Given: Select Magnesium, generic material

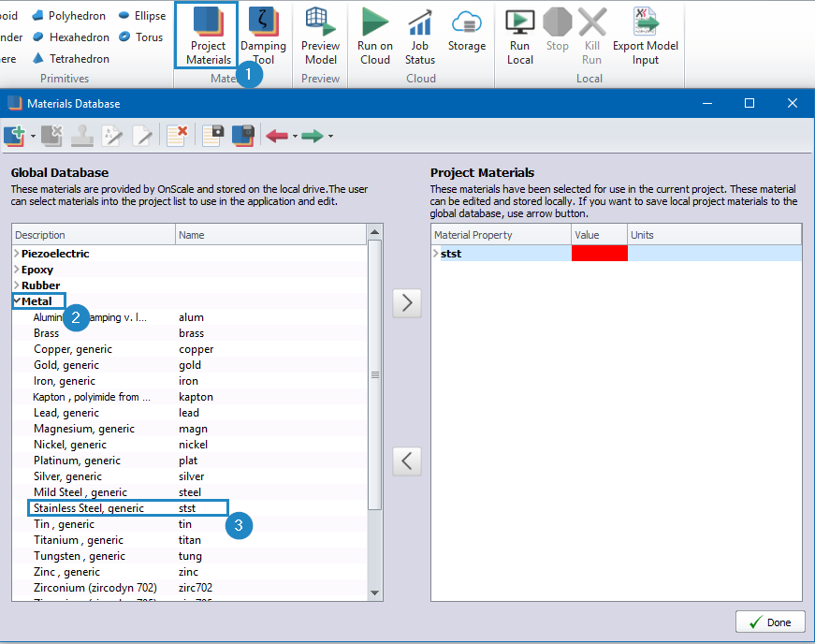Looking at the screenshot, I should [190, 429].
